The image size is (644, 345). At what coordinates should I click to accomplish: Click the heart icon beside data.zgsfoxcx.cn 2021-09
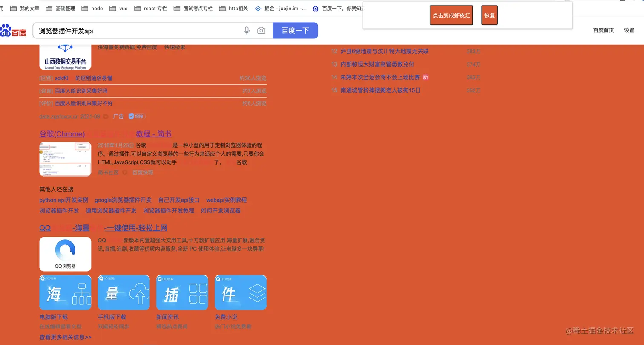(106, 116)
